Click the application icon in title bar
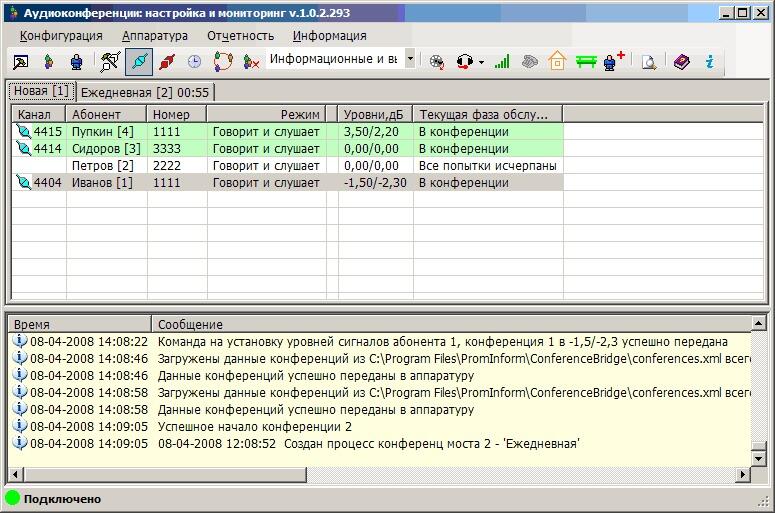Viewport: 775px width, 513px height. coord(13,12)
